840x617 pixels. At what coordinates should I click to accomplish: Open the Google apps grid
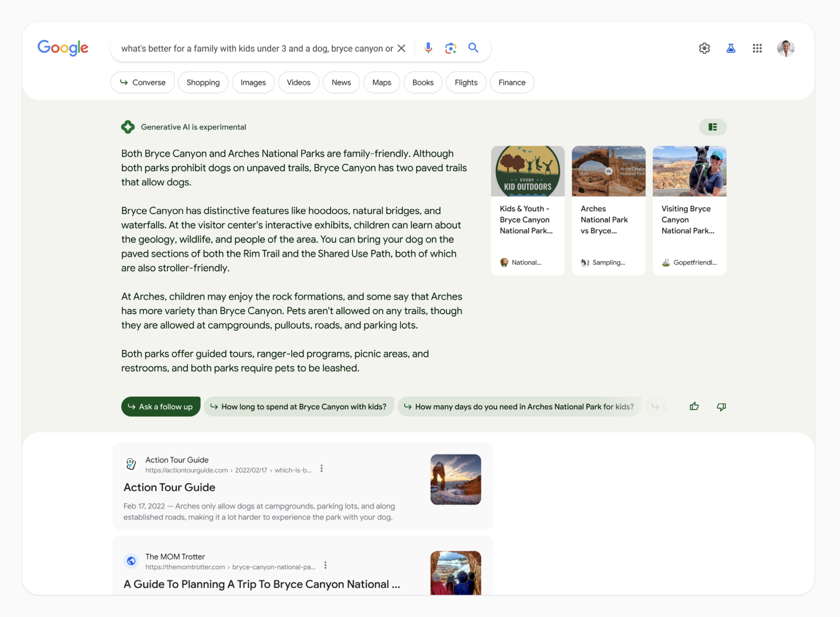(757, 48)
